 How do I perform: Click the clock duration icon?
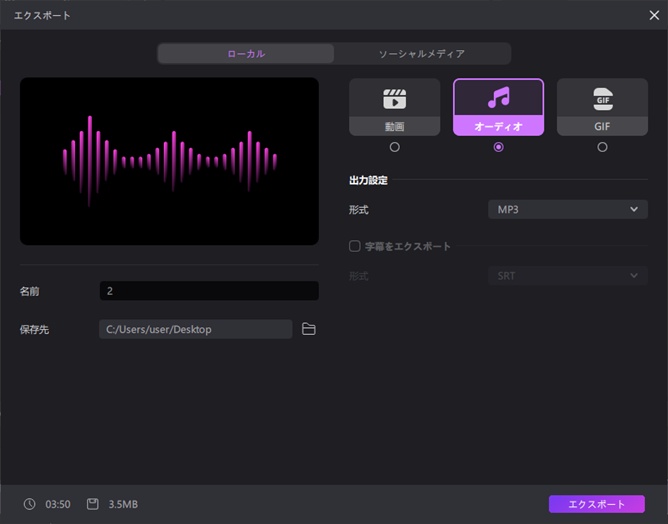[29, 504]
